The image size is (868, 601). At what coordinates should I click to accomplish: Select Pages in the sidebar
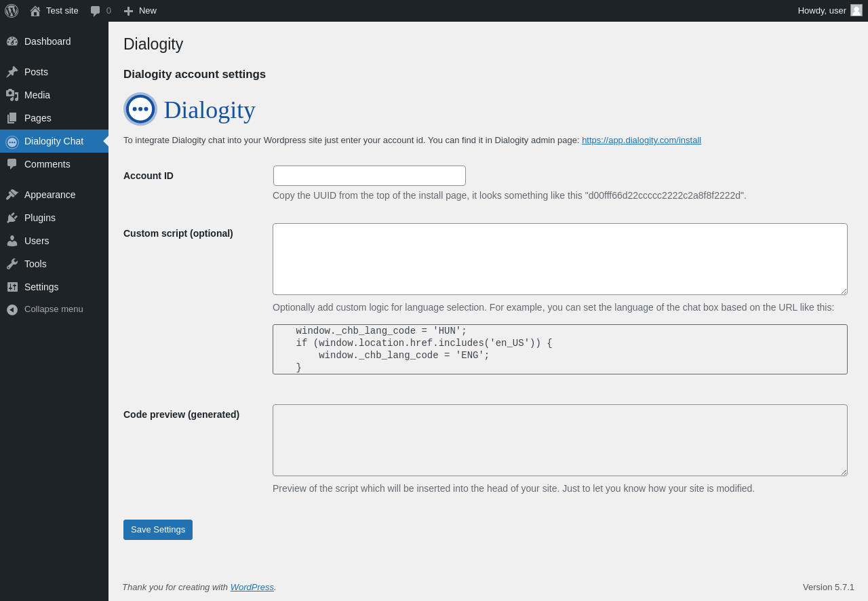[x=38, y=118]
